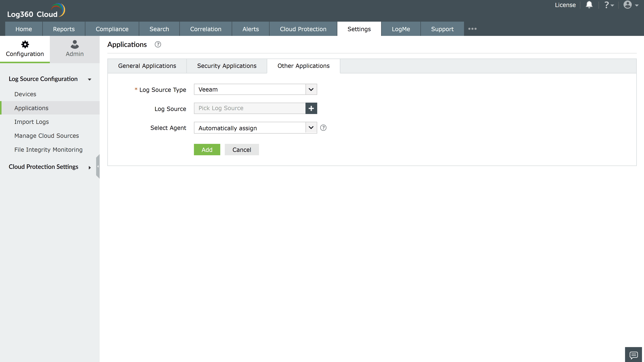Switch to Security Applications tab
This screenshot has width=644, height=362.
[226, 66]
